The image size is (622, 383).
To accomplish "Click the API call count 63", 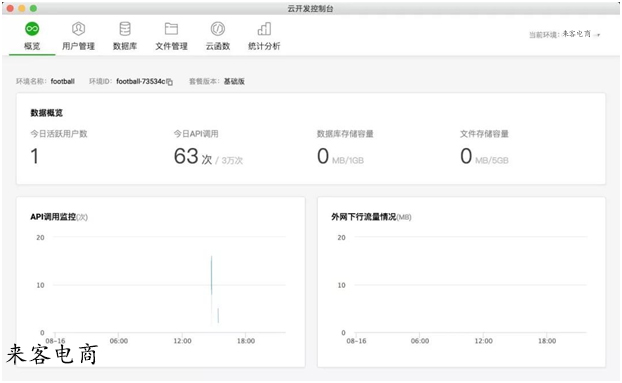I will coord(186,156).
